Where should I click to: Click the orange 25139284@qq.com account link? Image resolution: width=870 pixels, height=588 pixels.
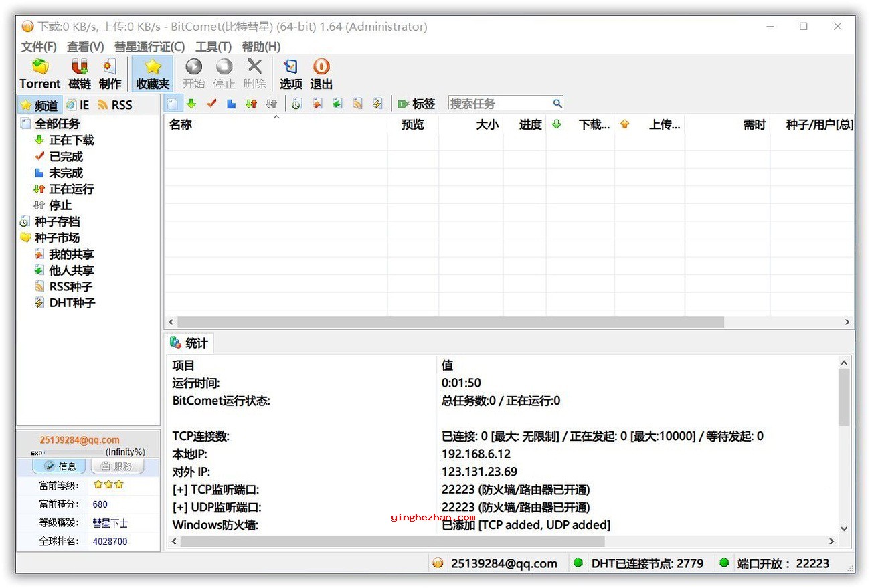point(80,440)
